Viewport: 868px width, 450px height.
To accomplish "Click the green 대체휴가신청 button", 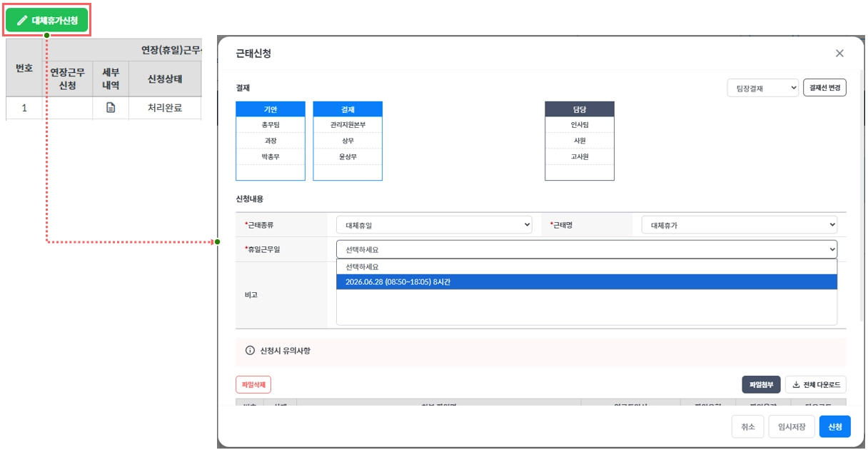I will (x=47, y=20).
